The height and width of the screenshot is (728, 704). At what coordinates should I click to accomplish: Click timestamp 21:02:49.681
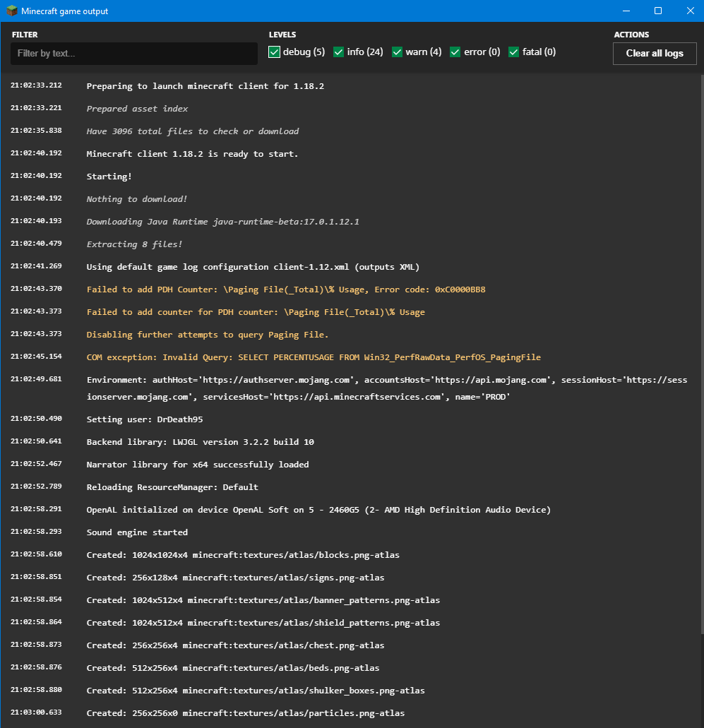tap(36, 379)
